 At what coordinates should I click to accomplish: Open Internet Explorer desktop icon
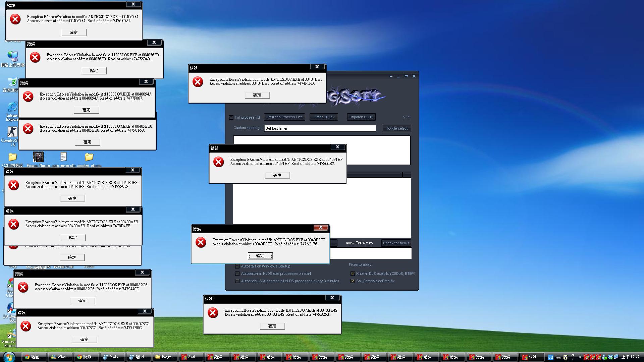tap(12, 111)
